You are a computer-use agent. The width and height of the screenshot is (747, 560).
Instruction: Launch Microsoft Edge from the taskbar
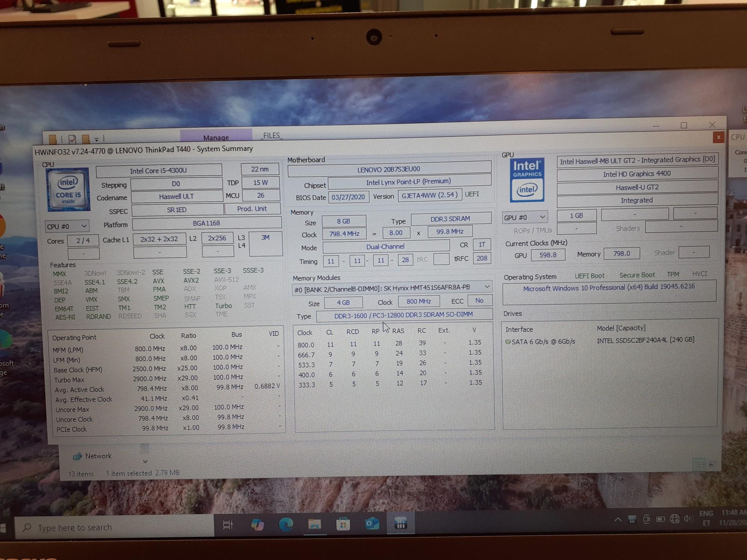coord(286,525)
